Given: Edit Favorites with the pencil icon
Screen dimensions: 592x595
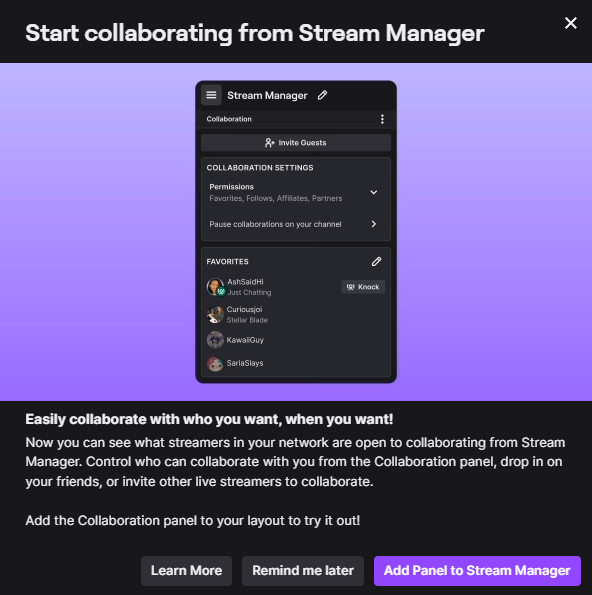Looking at the screenshot, I should pos(376,261).
